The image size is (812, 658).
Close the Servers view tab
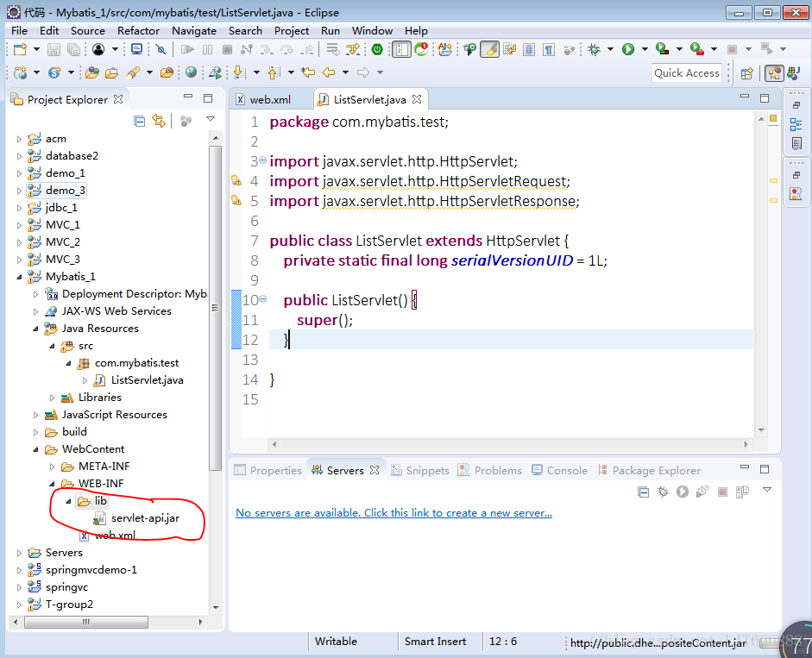(x=375, y=469)
